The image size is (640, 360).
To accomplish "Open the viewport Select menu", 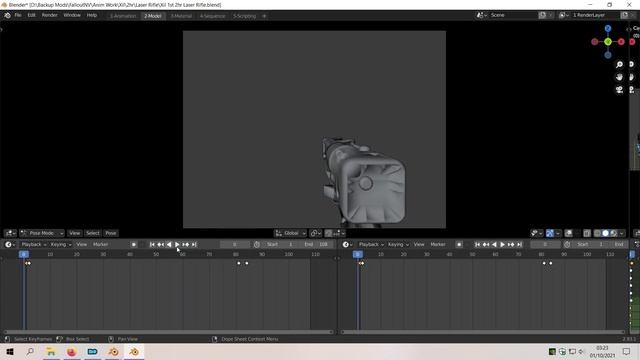I will click(x=93, y=233).
